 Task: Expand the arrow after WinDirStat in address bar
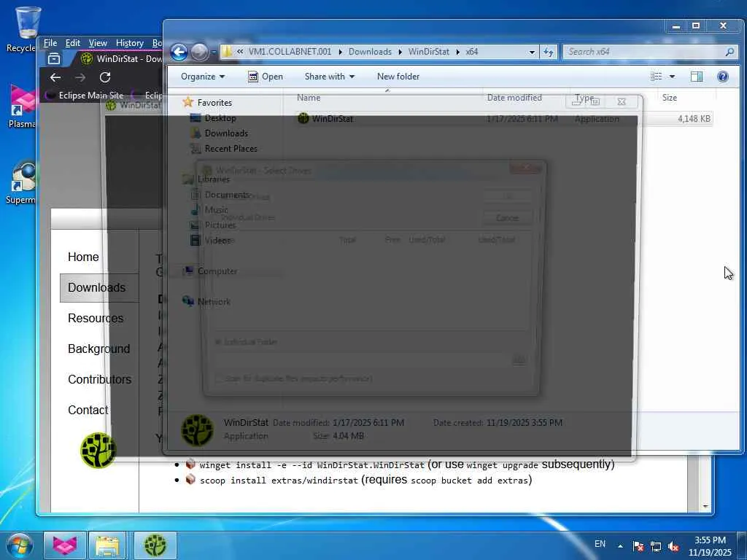pyautogui.click(x=457, y=52)
